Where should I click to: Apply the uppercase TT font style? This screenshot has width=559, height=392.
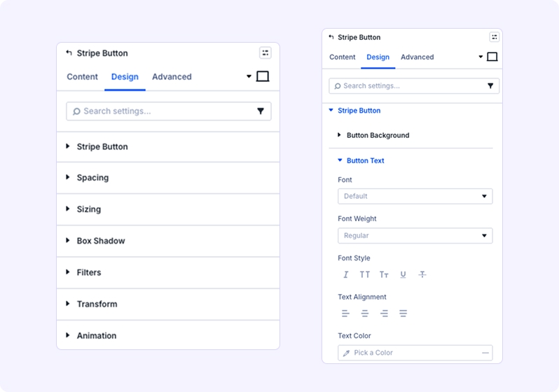coord(365,275)
